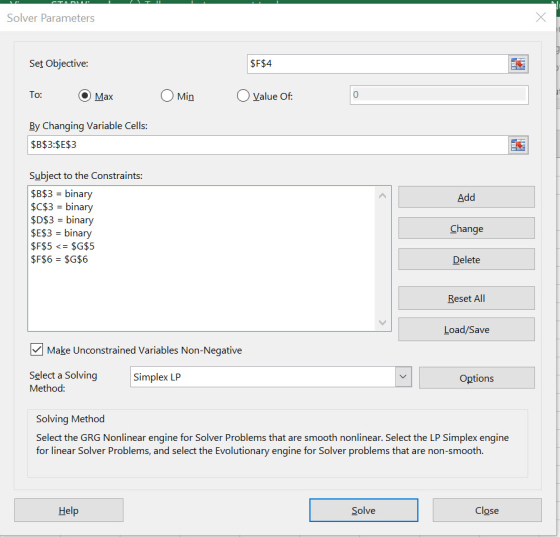The height and width of the screenshot is (537, 560).
Task: Click the constraints list scroll up arrow
Action: (x=382, y=196)
